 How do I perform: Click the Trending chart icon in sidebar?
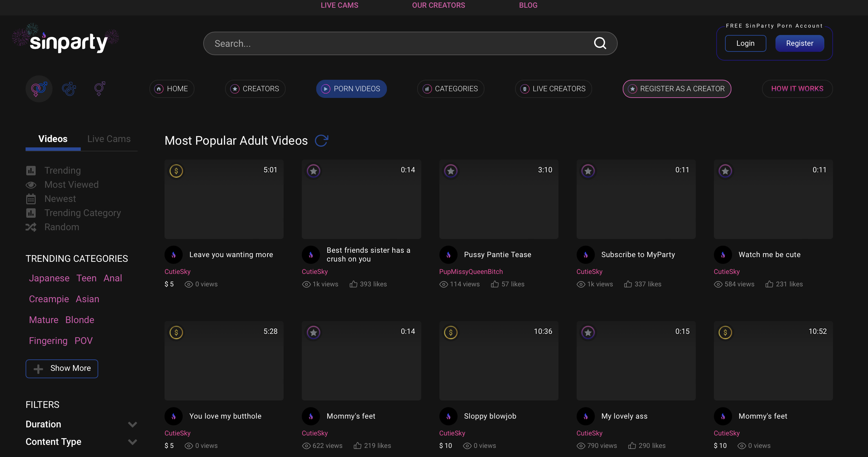pyautogui.click(x=31, y=171)
